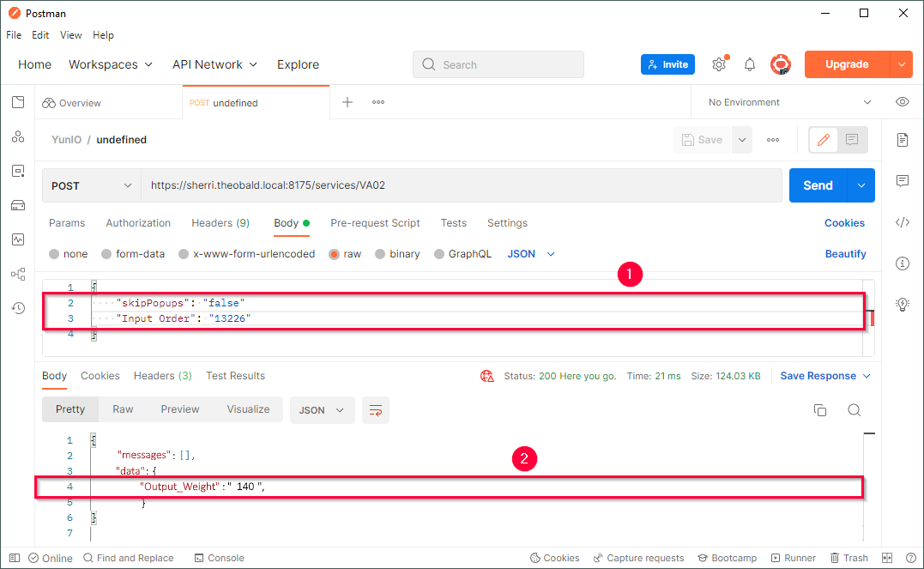924x569 pixels.
Task: Open File menu
Action: (14, 35)
